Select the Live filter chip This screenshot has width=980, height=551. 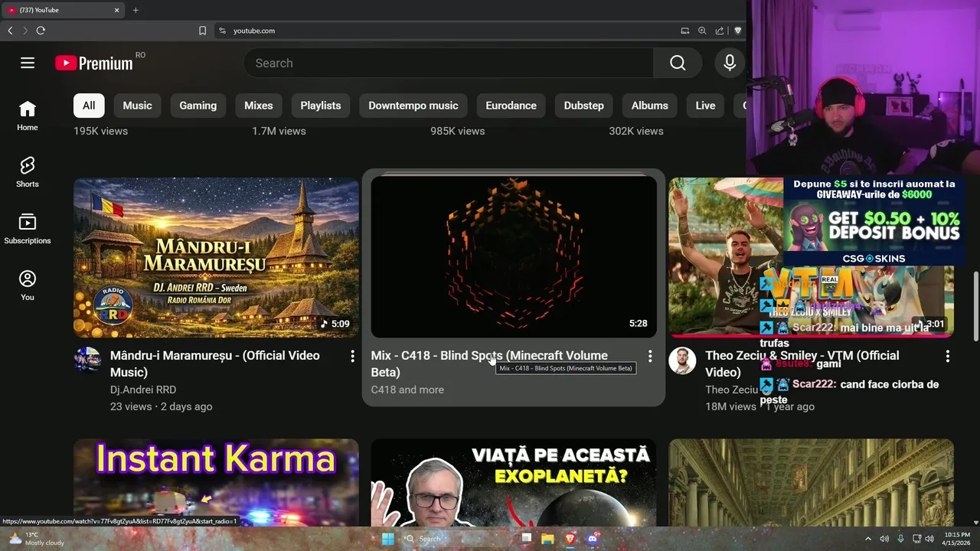pos(705,106)
